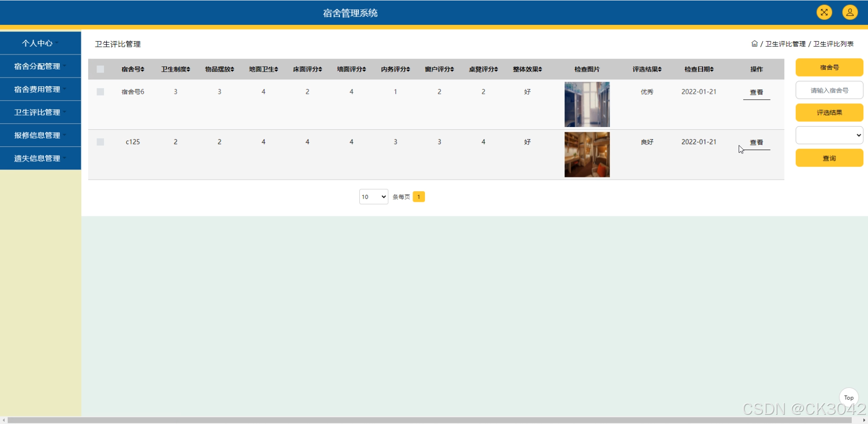The width and height of the screenshot is (868, 424).
Task: Open the user profile icon in header
Action: [850, 12]
